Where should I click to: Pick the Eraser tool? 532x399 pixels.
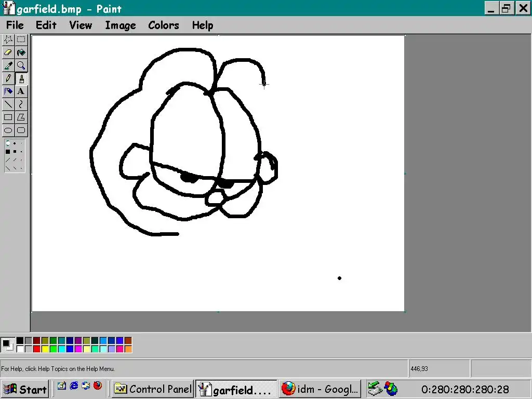8,52
